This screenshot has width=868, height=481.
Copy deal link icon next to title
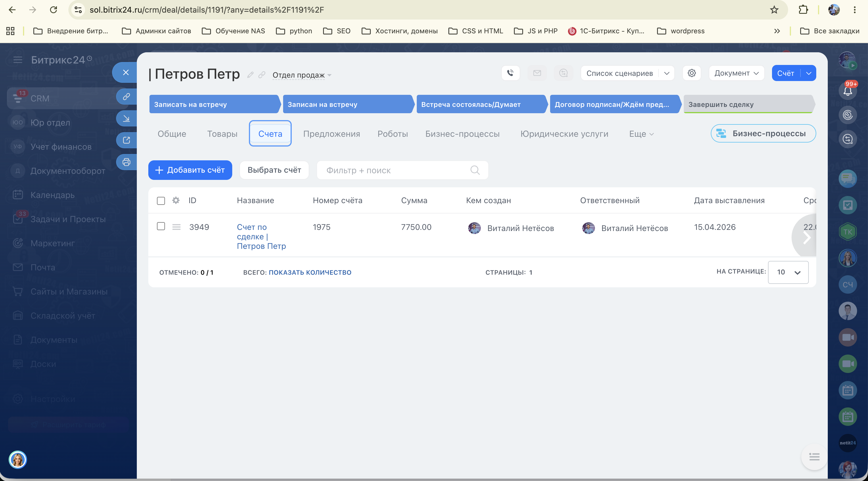click(x=262, y=75)
